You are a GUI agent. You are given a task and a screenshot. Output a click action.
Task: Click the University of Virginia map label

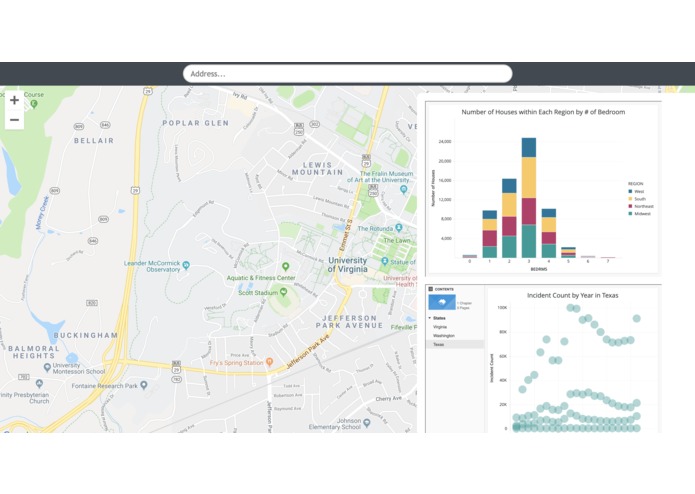point(348,265)
